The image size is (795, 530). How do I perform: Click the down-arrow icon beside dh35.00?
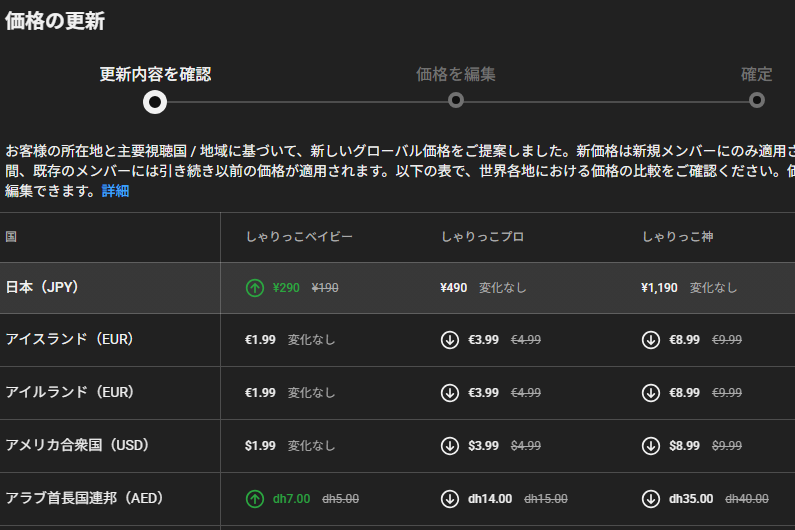click(x=651, y=499)
